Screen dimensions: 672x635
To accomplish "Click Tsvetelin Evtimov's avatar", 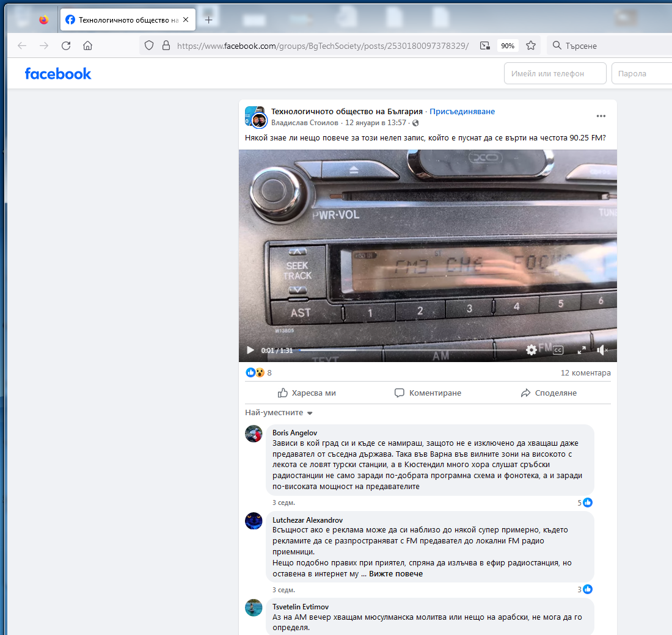I will click(254, 608).
